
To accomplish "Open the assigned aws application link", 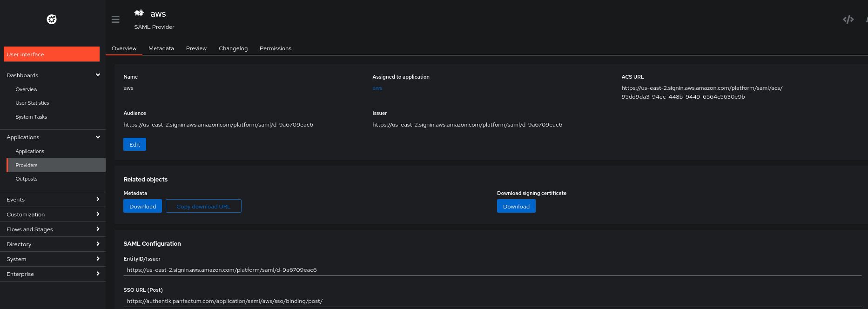I will tap(377, 88).
